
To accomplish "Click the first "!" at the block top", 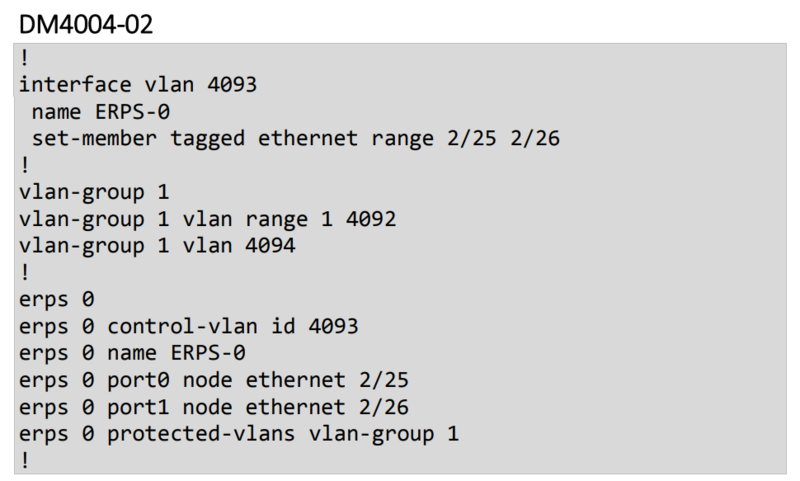I will point(23,58).
